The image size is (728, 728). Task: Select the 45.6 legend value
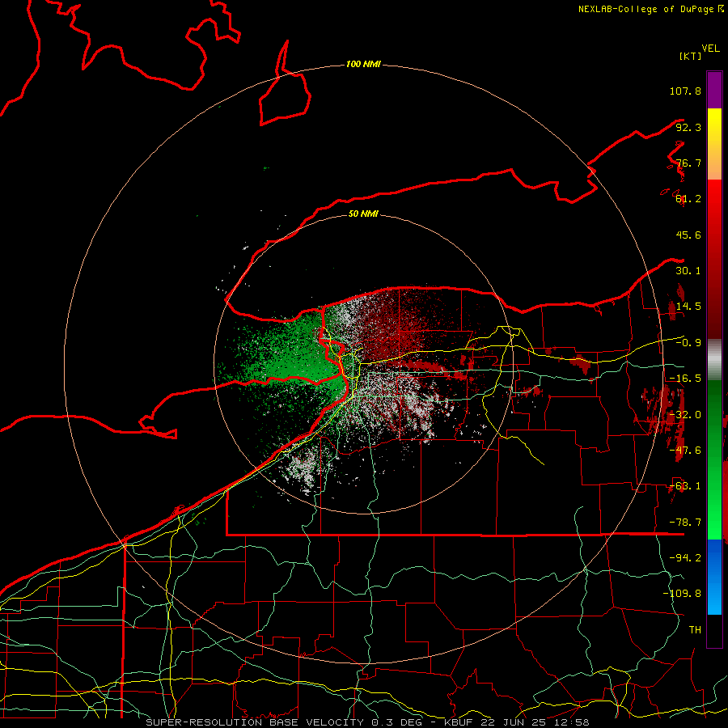(x=688, y=235)
